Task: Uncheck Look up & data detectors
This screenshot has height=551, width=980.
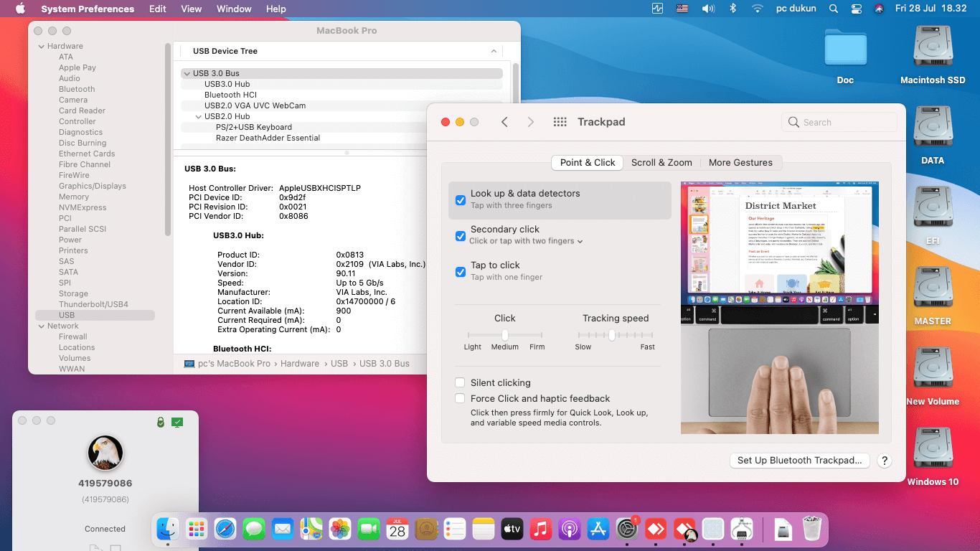Action: pyautogui.click(x=461, y=200)
